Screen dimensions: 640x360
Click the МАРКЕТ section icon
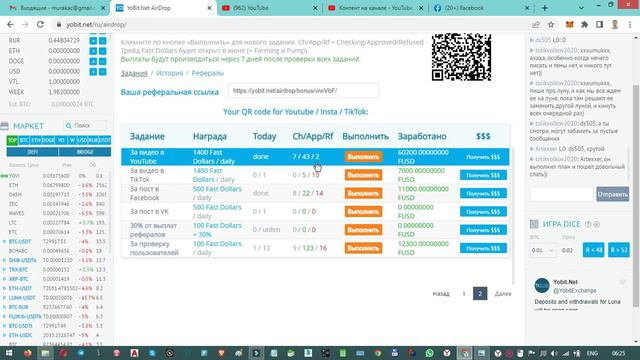pyautogui.click(x=4, y=126)
